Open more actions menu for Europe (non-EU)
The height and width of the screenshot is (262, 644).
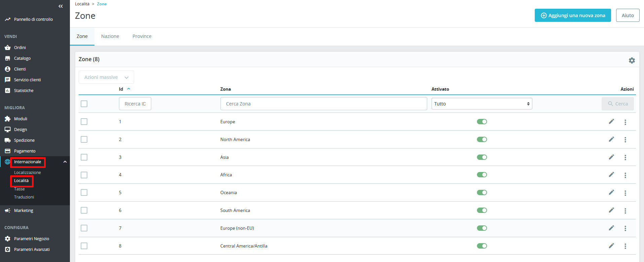tap(625, 228)
